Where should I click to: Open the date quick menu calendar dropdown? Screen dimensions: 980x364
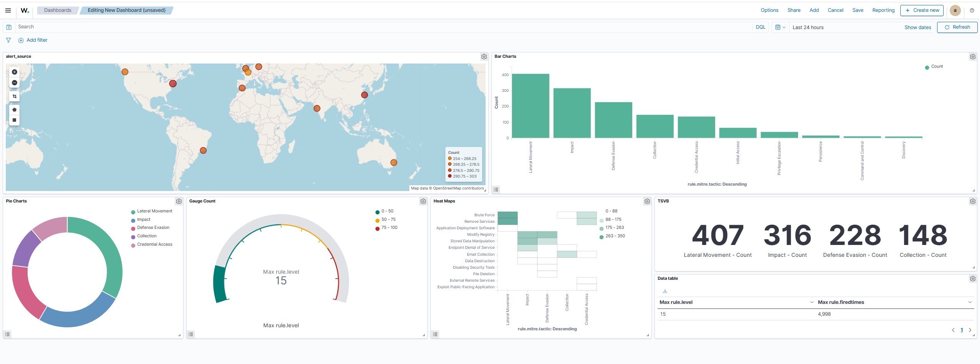click(780, 27)
